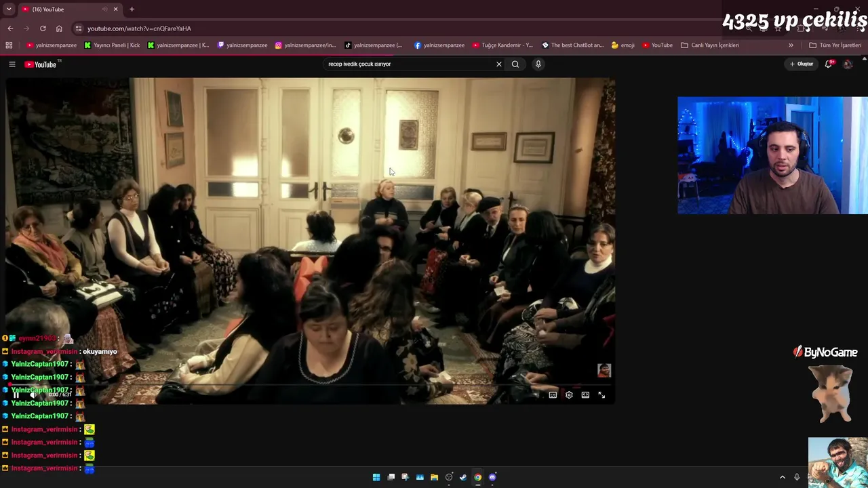The width and height of the screenshot is (868, 488).
Task: Open the Yayıncı Paneli | Kick bookmark
Action: tap(112, 45)
